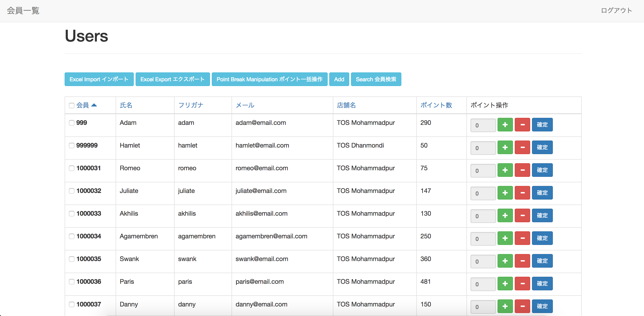The image size is (644, 316).
Task: Select the checkbox for member 1000031
Action: pos(72,168)
